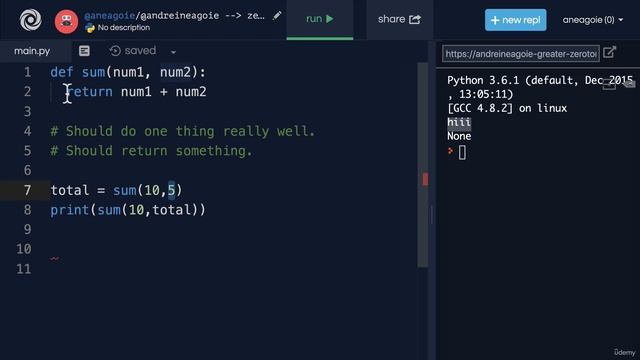Click 'return num1 + num2' code line
Screen dimensions: 640x360
[x=136, y=92]
